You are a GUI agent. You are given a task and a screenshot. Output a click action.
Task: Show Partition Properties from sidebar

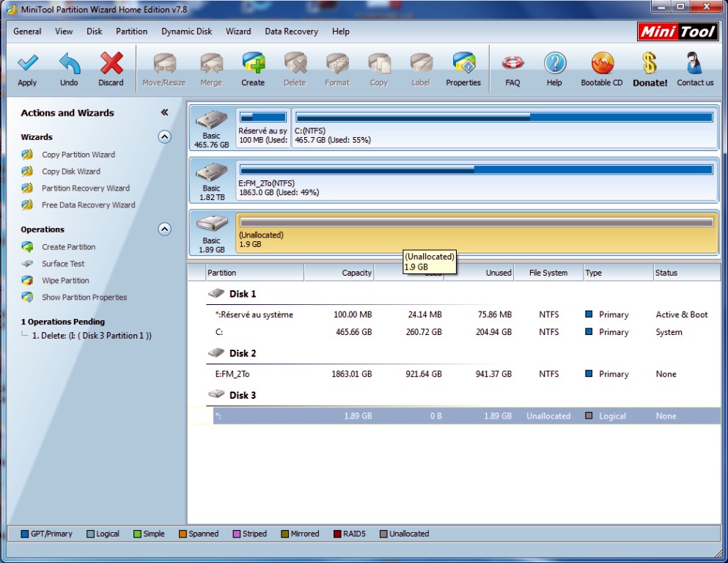point(84,297)
